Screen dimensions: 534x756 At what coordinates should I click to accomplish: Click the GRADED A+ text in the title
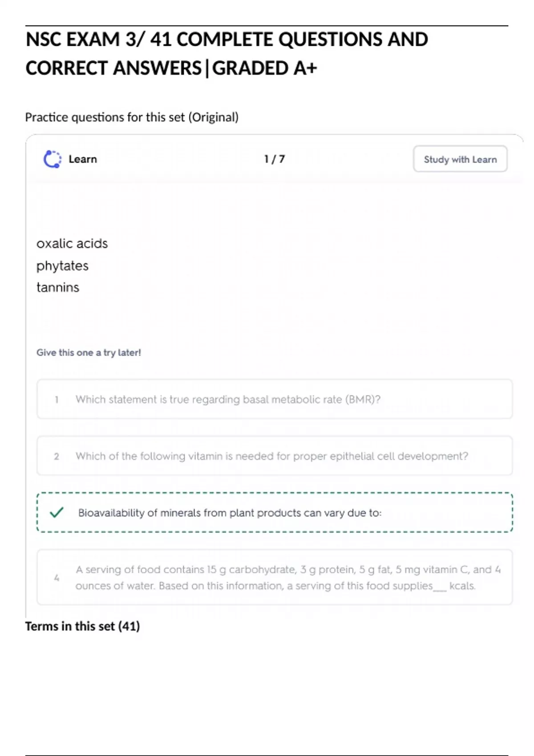pos(264,68)
